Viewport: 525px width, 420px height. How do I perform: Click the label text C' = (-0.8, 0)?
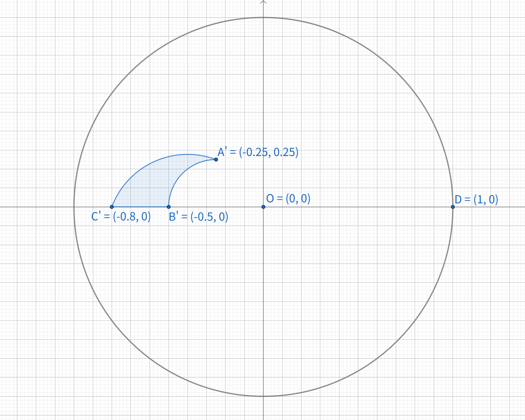tap(121, 217)
